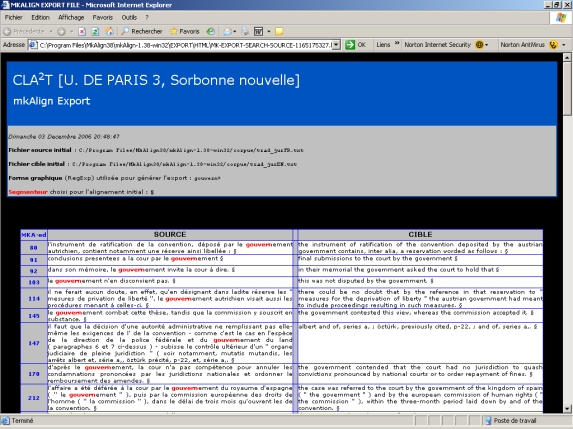The image size is (573, 429).
Task: Click row number 92 cell
Action: pyautogui.click(x=34, y=271)
